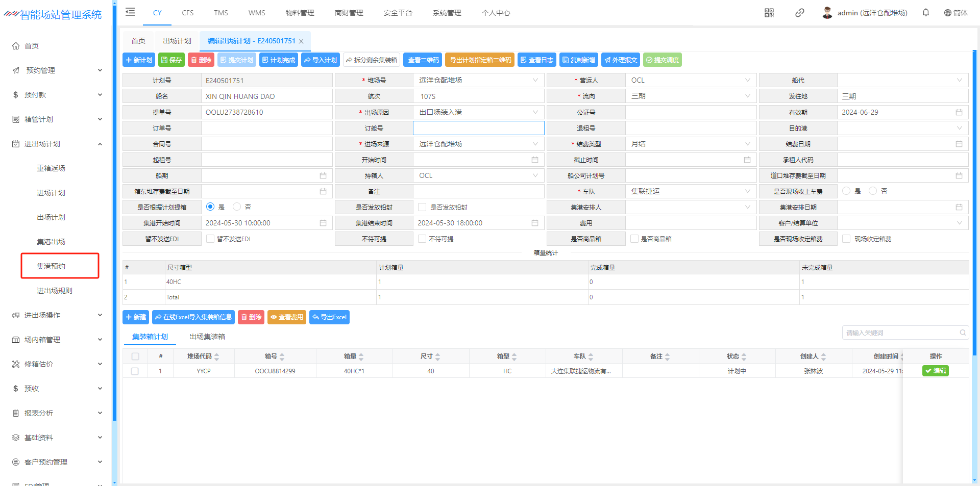Click the green 保存 button

pyautogui.click(x=171, y=60)
